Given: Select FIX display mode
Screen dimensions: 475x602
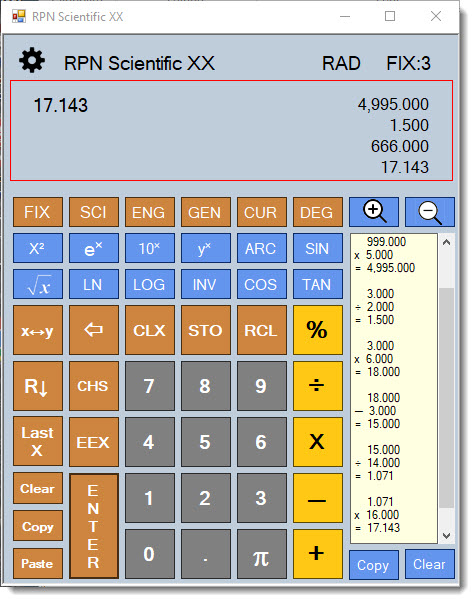Looking at the screenshot, I should pyautogui.click(x=38, y=212).
